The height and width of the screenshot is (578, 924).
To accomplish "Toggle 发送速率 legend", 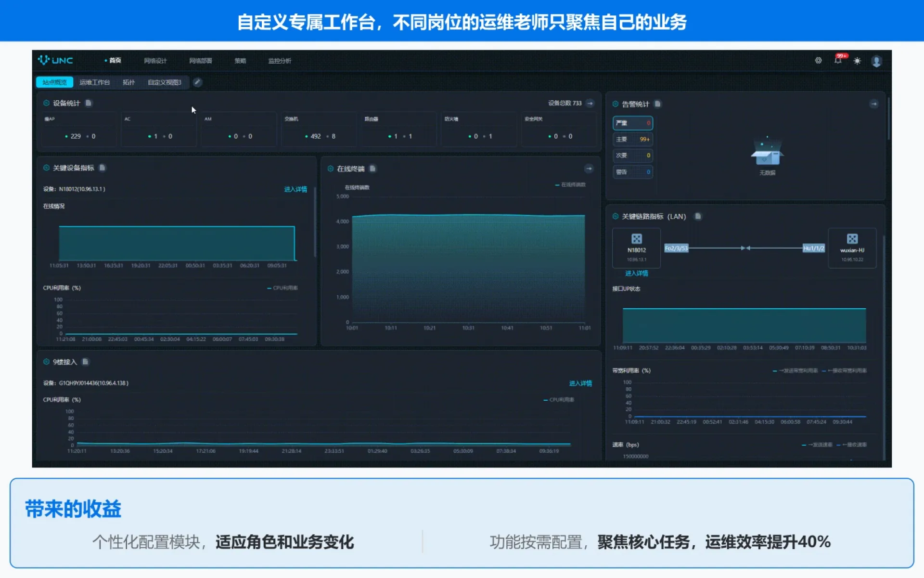I will click(817, 445).
